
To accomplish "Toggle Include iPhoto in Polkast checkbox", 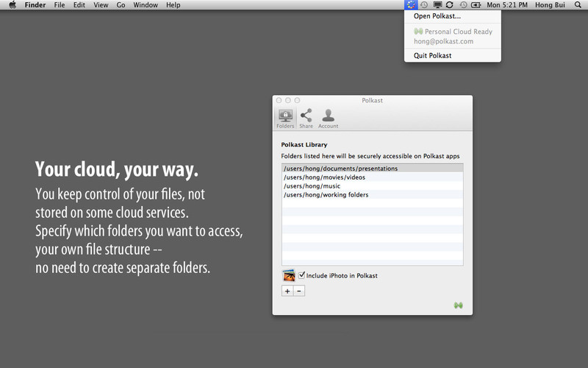I will [x=301, y=275].
